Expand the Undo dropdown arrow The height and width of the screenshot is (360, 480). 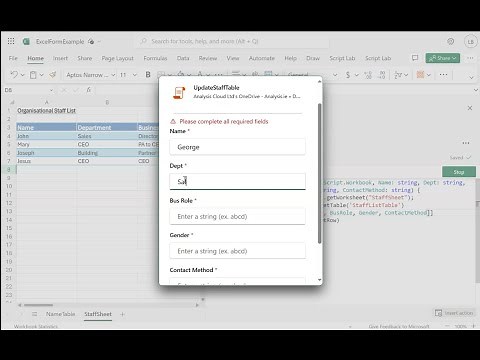point(22,75)
